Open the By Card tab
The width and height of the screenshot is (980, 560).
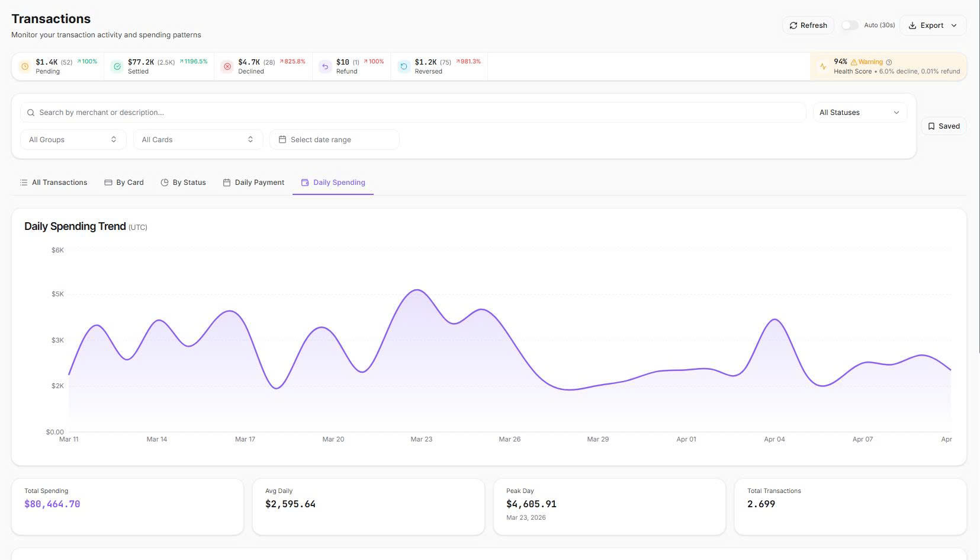[124, 183]
